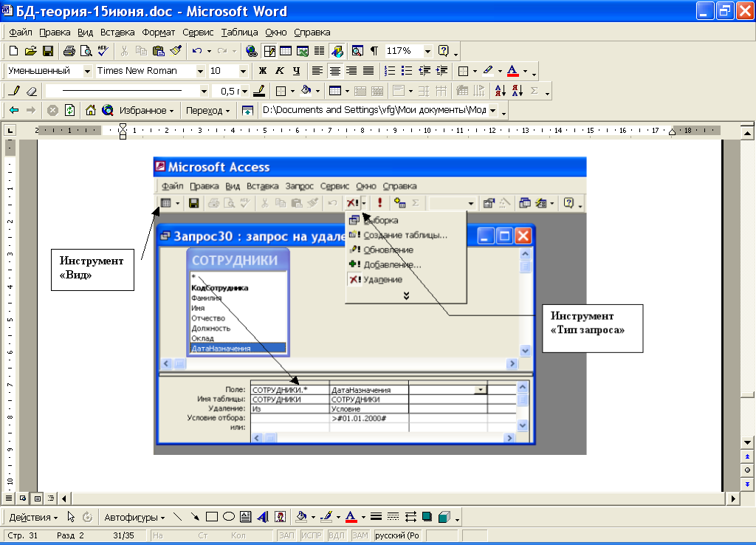Sort table ascending

tap(501, 91)
